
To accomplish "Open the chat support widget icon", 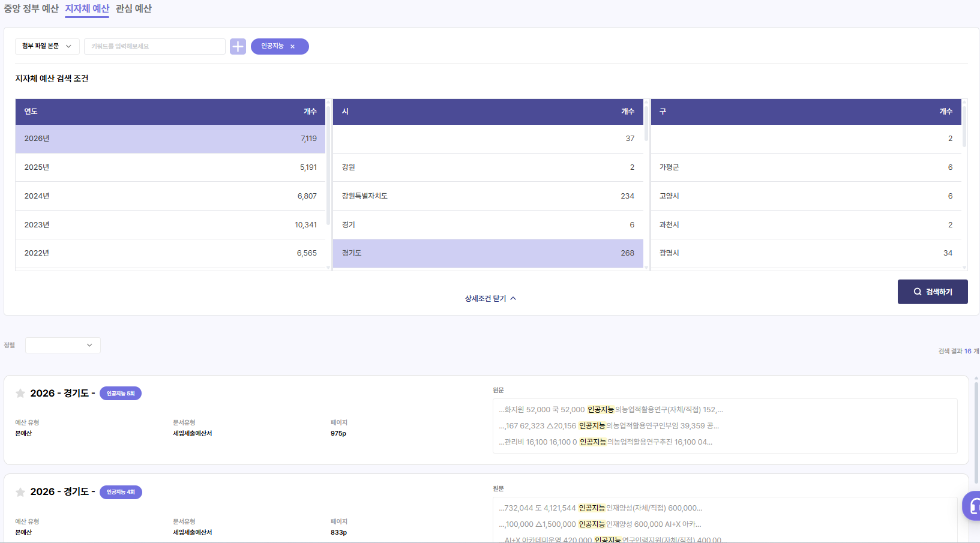I will point(972,505).
